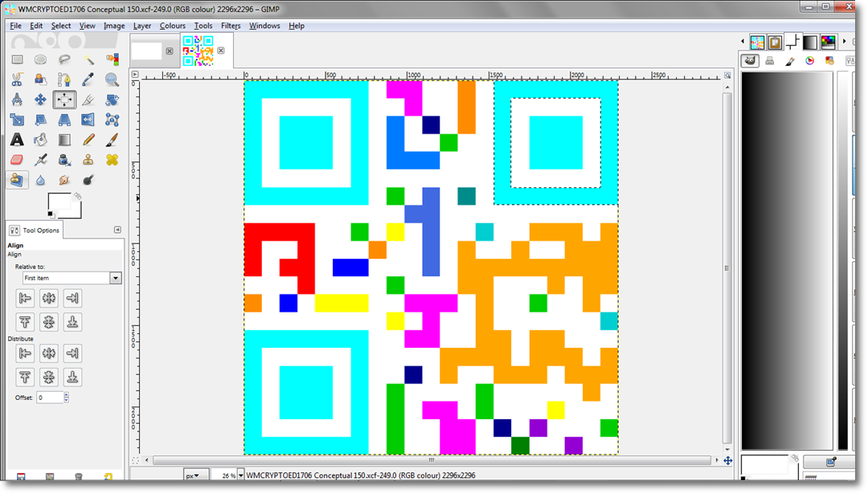Select the Airbrush tool
Image resolution: width=868 pixels, height=494 pixels.
pos(40,160)
